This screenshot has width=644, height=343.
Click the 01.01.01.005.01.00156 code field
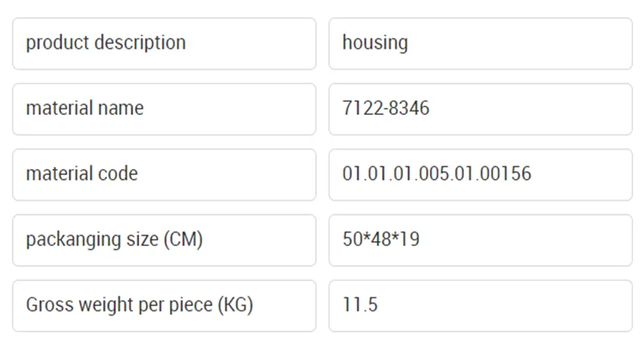click(x=480, y=174)
